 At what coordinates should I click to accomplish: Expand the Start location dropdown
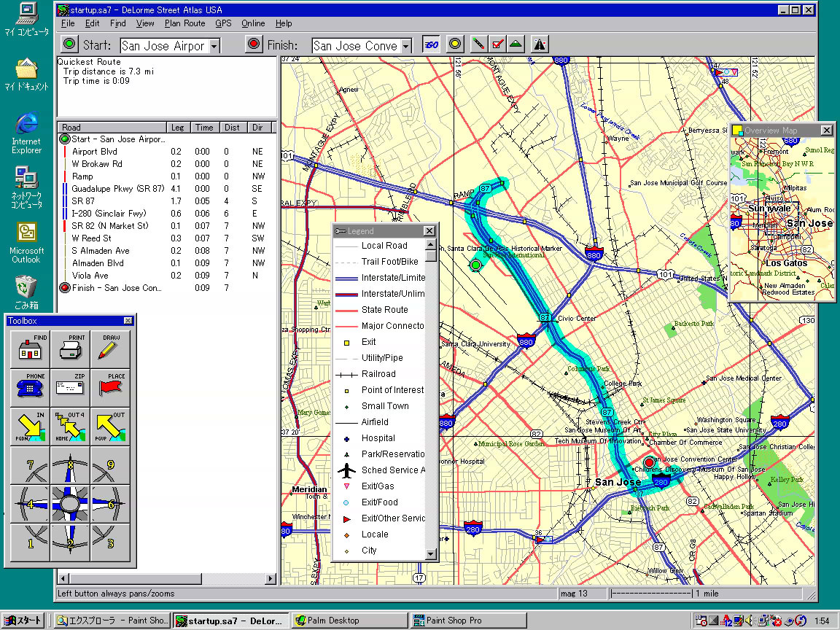[214, 46]
